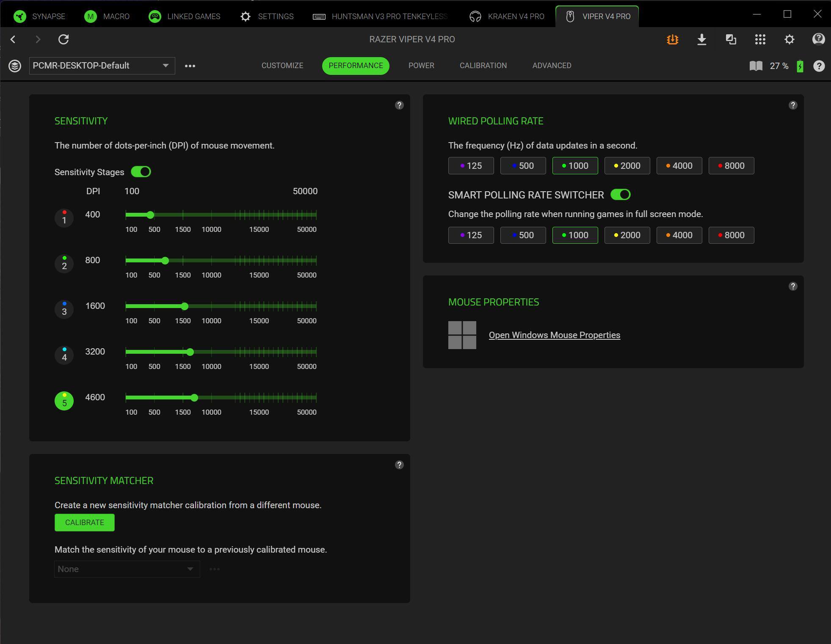Select sensitivity stage 4 circle
The width and height of the screenshot is (831, 644).
tap(64, 355)
